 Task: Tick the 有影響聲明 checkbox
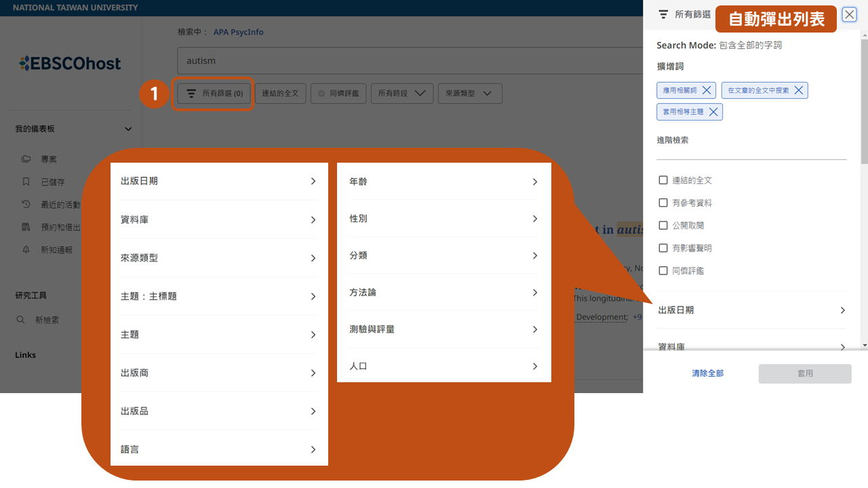[663, 248]
